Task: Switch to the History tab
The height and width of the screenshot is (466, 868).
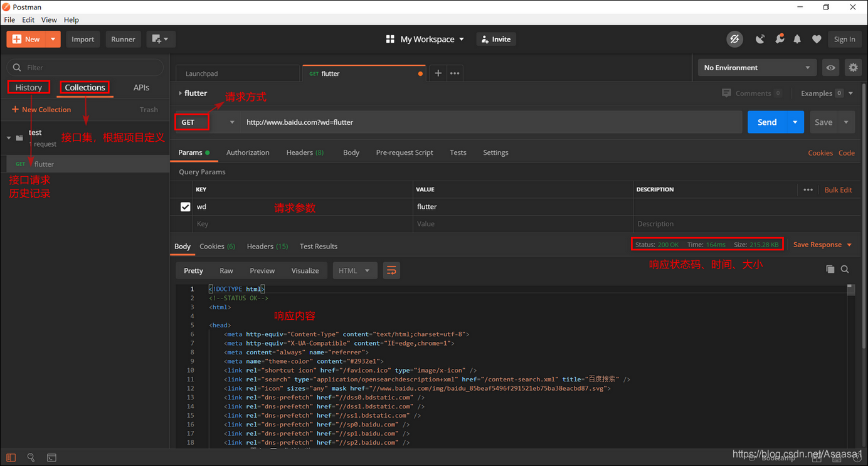Action: (28, 87)
